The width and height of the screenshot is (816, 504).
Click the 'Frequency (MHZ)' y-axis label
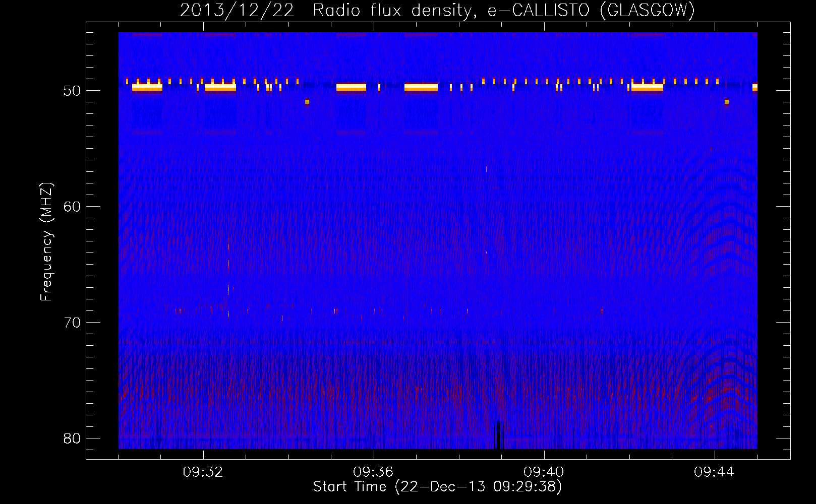(46, 242)
